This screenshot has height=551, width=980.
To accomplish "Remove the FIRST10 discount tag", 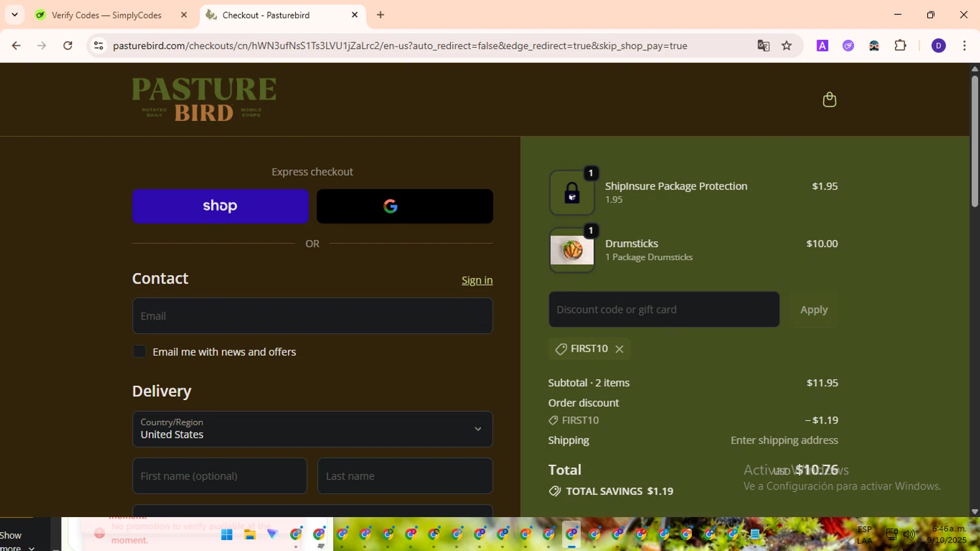I will 619,349.
